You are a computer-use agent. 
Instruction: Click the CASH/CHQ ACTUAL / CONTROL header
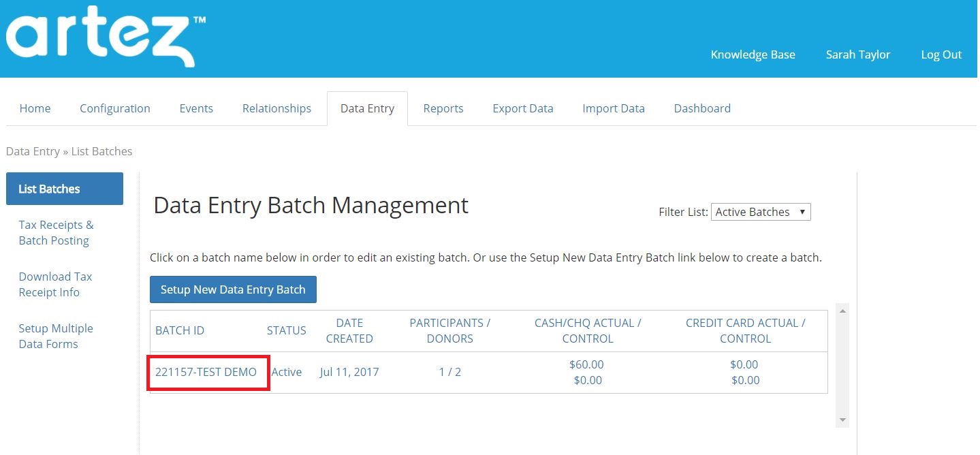[x=588, y=330]
